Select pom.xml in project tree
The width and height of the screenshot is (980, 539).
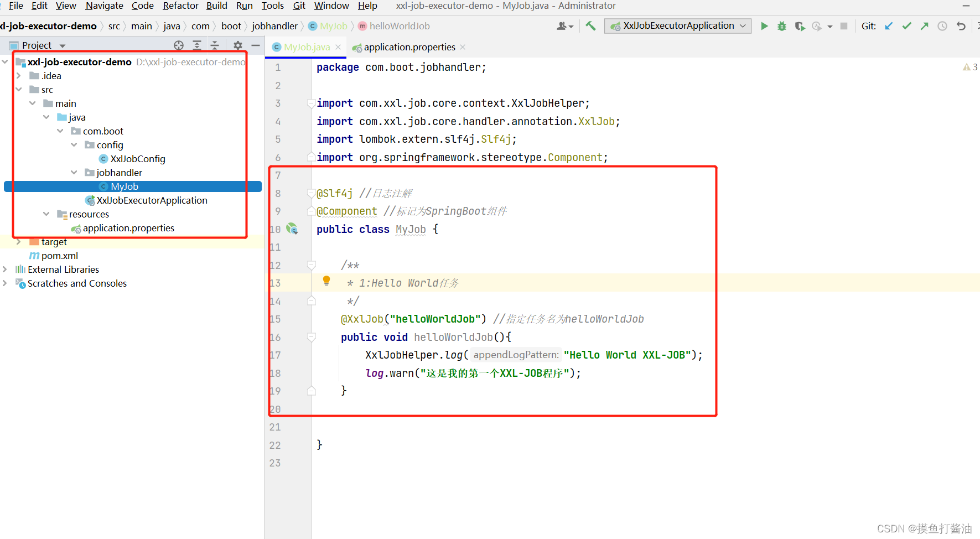(54, 256)
